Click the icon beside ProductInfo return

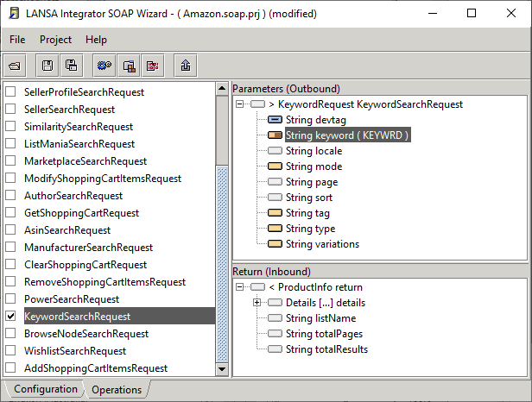point(257,287)
